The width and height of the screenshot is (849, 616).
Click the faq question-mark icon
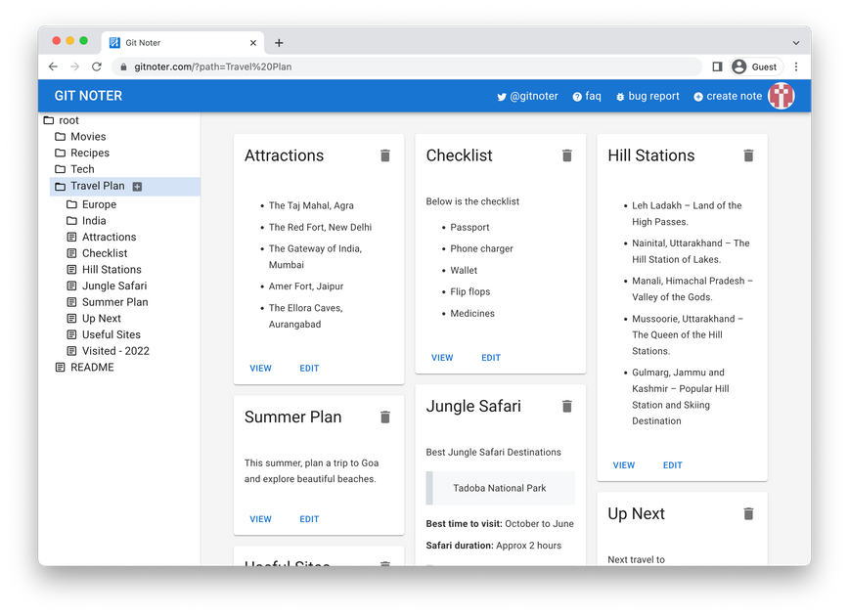tap(575, 96)
